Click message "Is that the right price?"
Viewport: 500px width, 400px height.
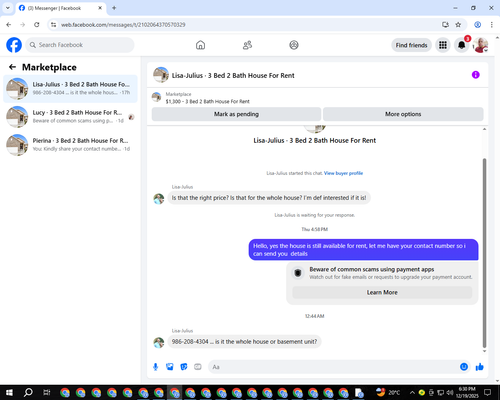click(269, 198)
